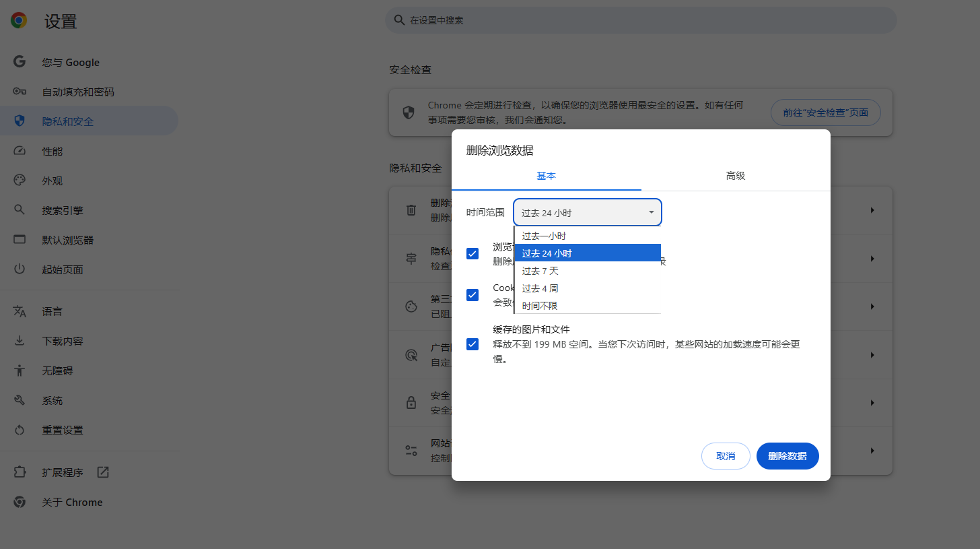Image resolution: width=980 pixels, height=549 pixels.
Task: Click the key icon for 自动填充和密码
Action: click(20, 92)
